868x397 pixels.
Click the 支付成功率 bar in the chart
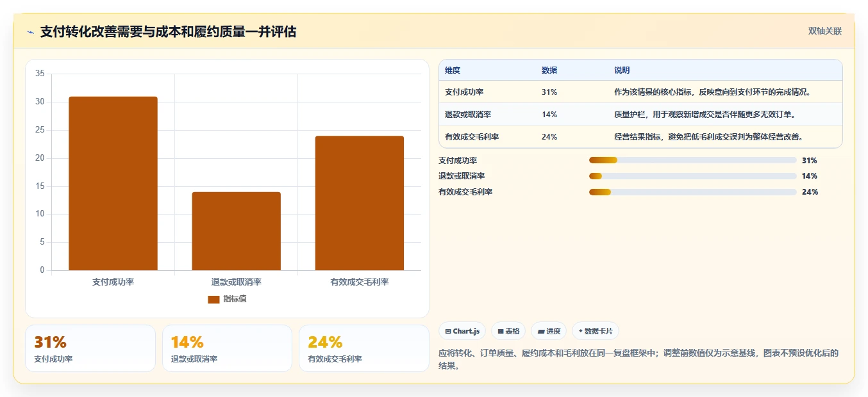113,183
